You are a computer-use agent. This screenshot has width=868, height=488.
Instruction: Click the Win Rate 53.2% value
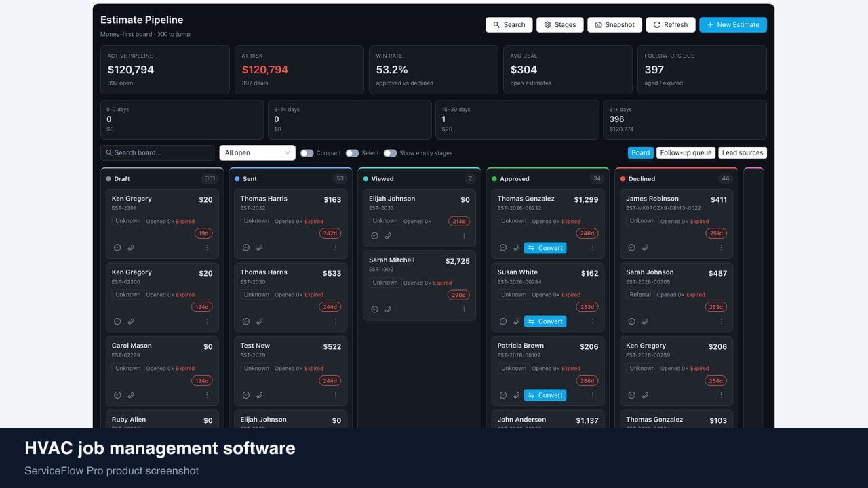pos(392,70)
